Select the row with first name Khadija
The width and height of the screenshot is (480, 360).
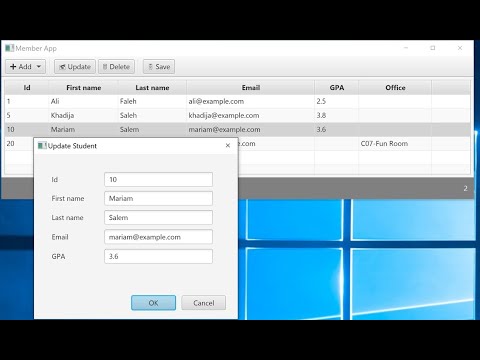(x=237, y=115)
